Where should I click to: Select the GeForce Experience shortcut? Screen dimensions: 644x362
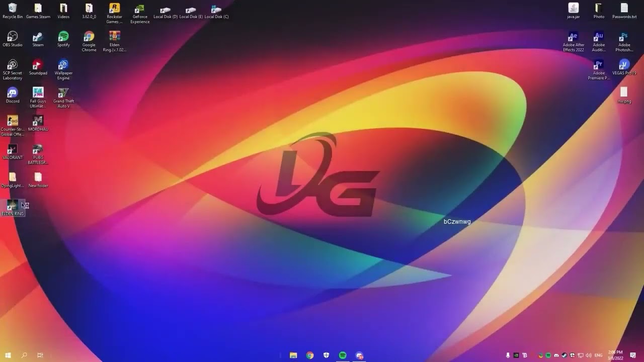pos(140,14)
